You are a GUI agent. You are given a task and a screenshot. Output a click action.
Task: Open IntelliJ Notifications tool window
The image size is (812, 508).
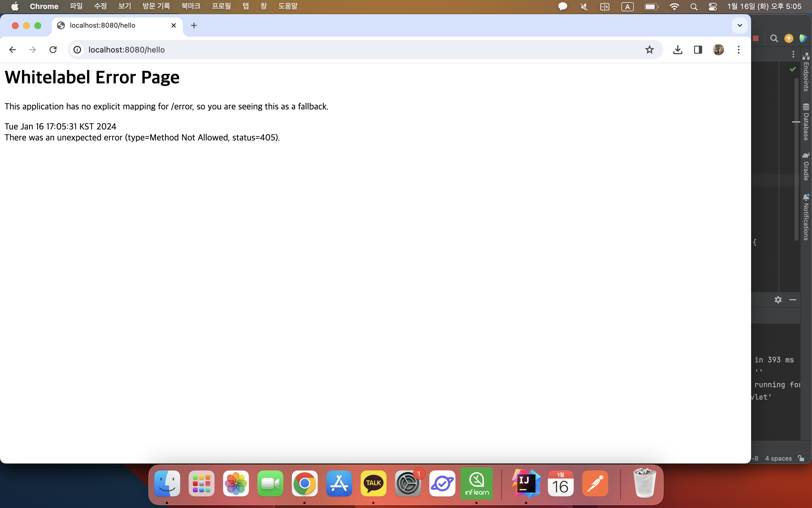point(806,217)
